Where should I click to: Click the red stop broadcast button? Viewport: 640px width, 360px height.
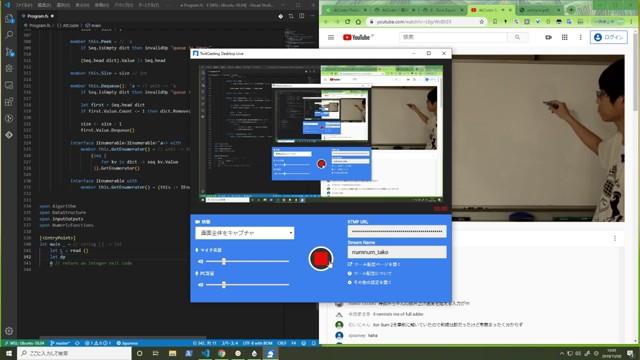[321, 258]
